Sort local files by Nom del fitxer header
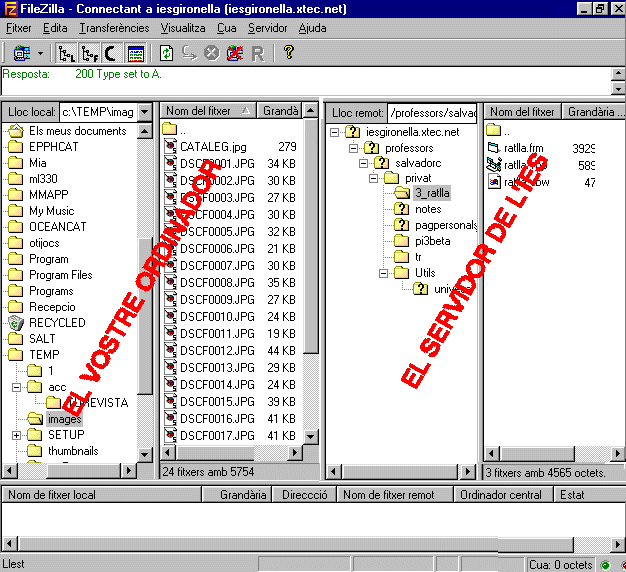 pos(207,111)
